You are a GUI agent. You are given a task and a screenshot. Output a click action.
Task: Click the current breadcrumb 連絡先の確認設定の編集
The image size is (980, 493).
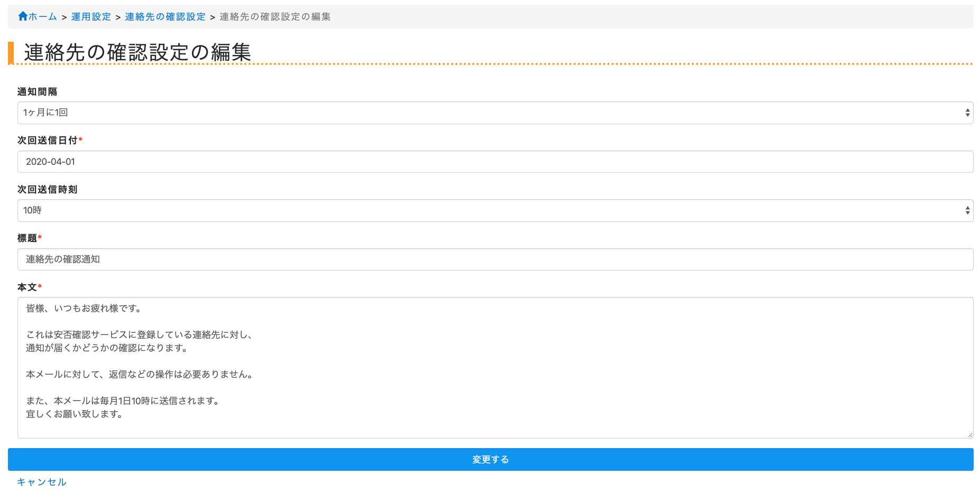point(275,17)
